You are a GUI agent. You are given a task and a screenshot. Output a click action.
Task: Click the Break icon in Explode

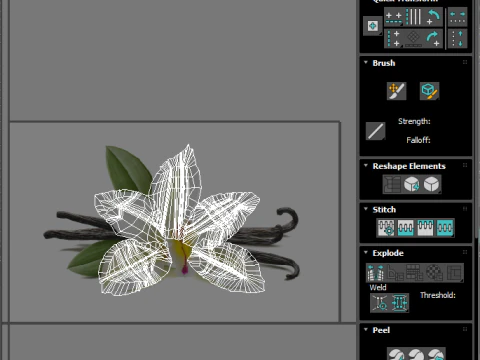click(376, 273)
